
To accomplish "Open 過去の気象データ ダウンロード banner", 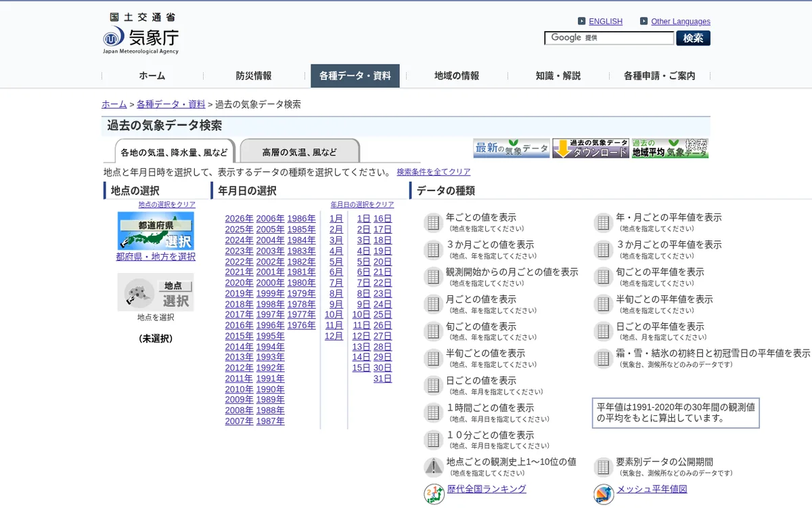I will pos(591,148).
